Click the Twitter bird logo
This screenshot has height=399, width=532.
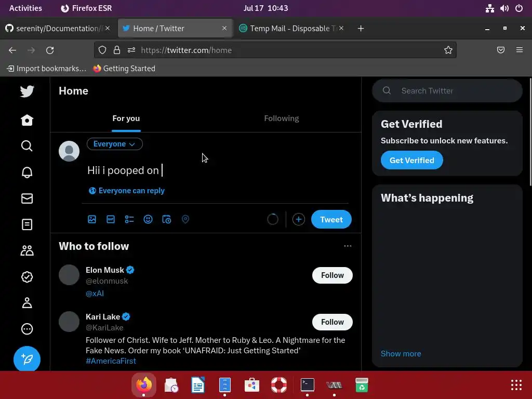coord(27,91)
